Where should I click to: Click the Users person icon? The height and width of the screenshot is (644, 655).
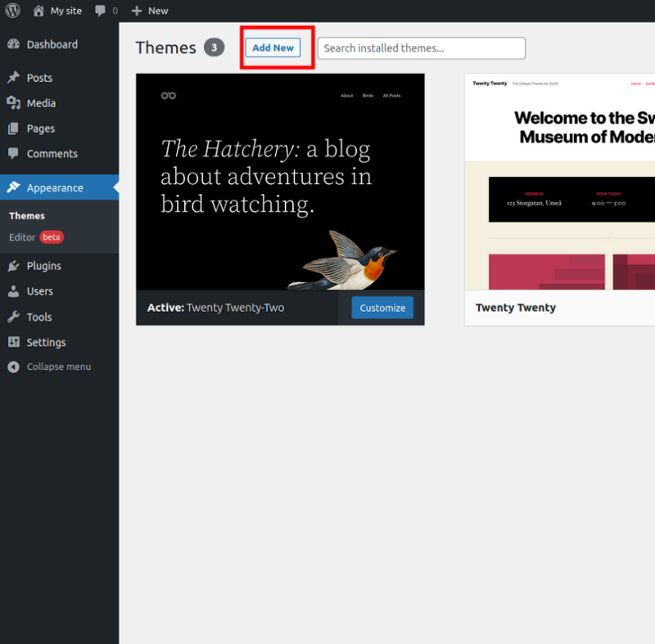pyautogui.click(x=13, y=291)
